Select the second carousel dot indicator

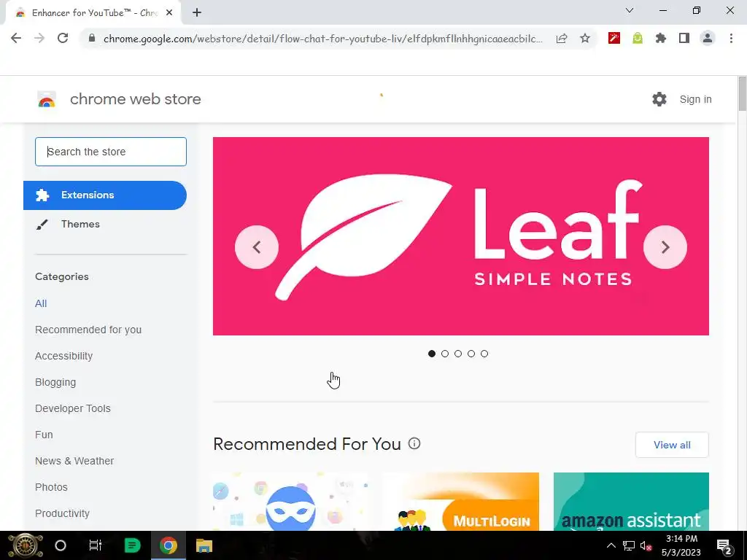(445, 354)
